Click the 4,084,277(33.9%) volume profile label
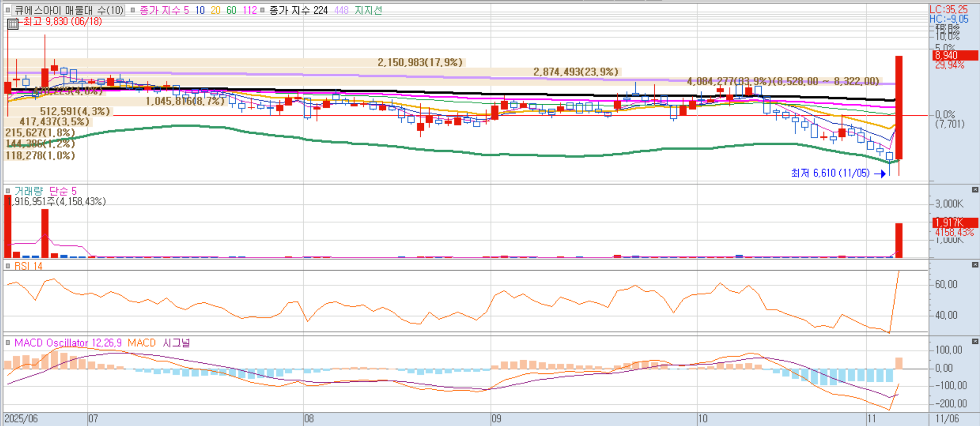Screen dimensions: 980x426 (783, 81)
